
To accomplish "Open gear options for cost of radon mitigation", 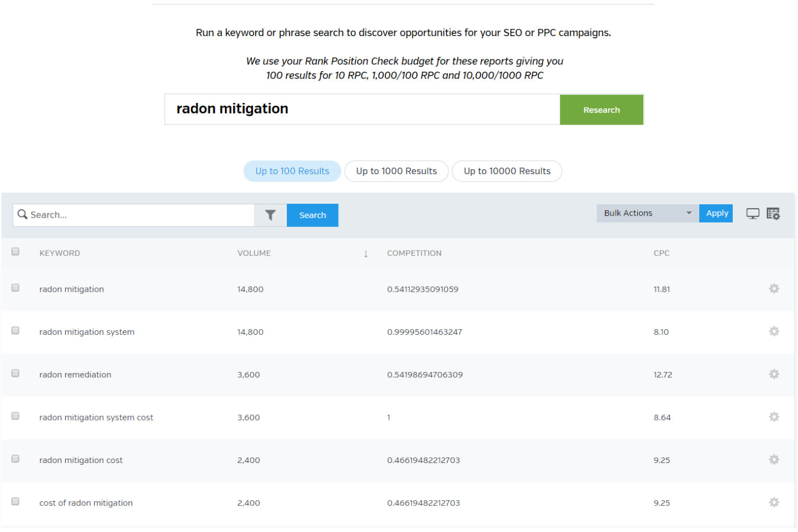I will 774,502.
